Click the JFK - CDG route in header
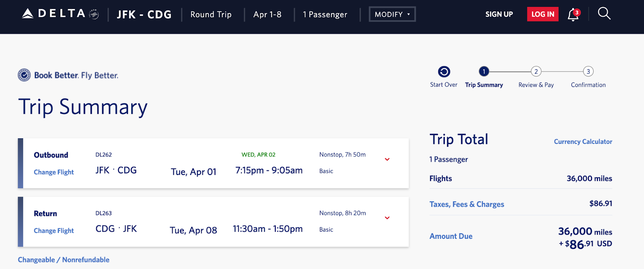The width and height of the screenshot is (644, 269). [x=144, y=14]
